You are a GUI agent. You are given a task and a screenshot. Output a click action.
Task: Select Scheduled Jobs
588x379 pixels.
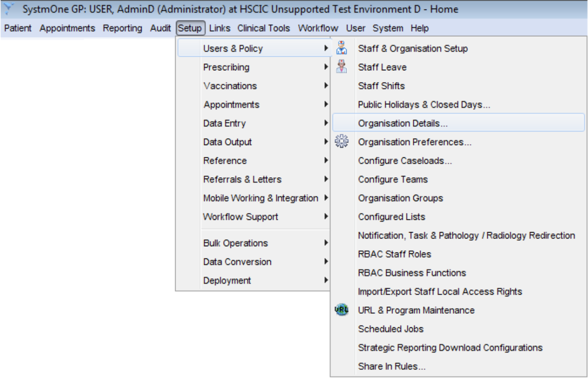point(458,329)
